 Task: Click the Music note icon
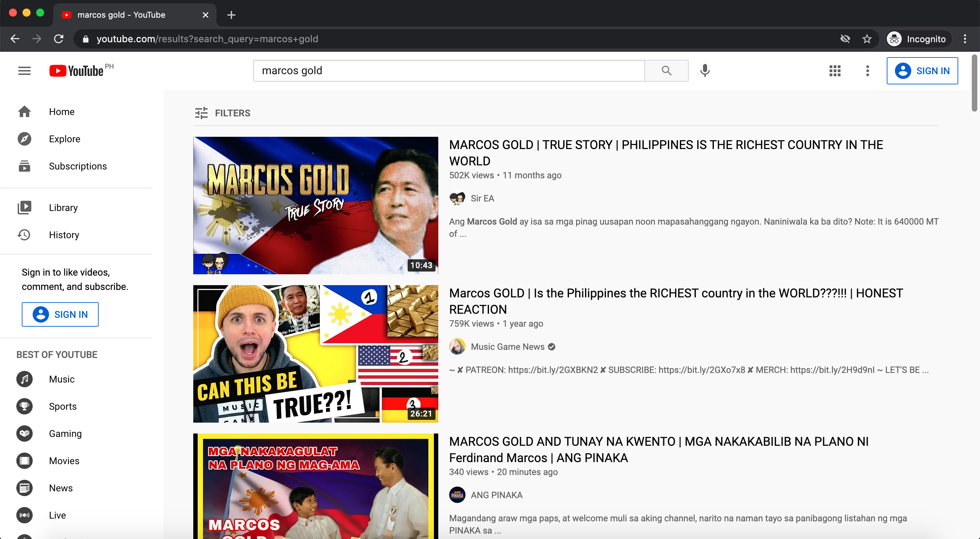pyautogui.click(x=24, y=379)
